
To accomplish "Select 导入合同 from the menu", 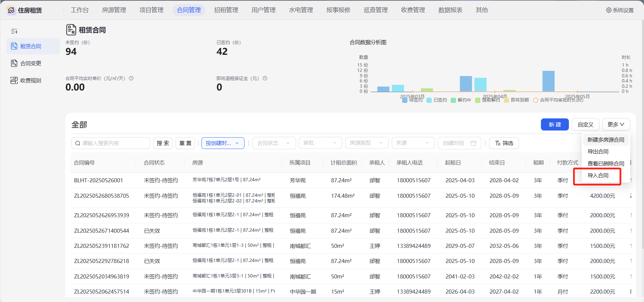I will pyautogui.click(x=598, y=176).
